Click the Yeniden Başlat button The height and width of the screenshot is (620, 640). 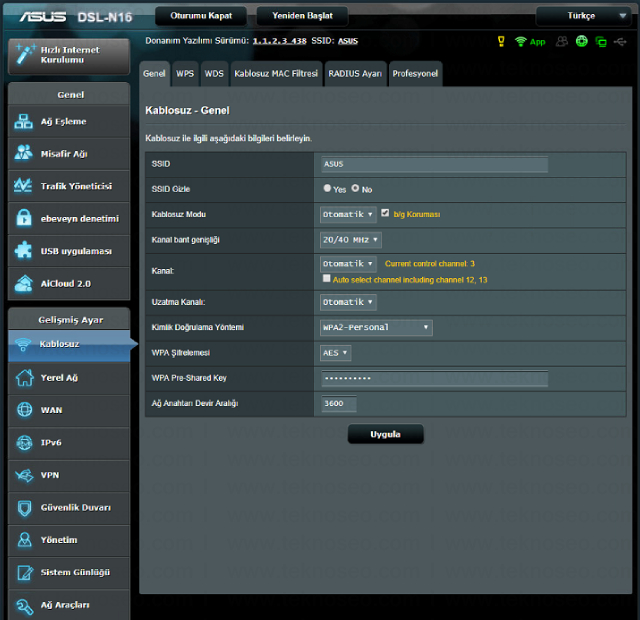302,16
